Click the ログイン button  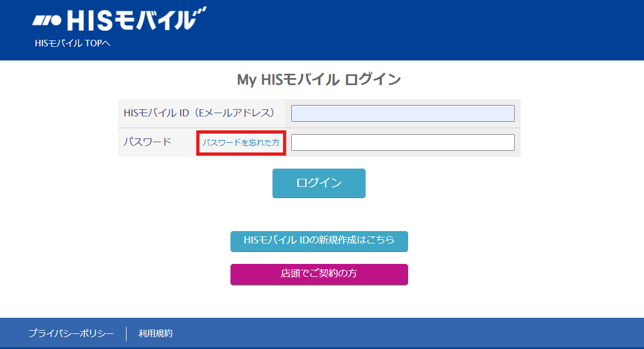[x=319, y=183]
